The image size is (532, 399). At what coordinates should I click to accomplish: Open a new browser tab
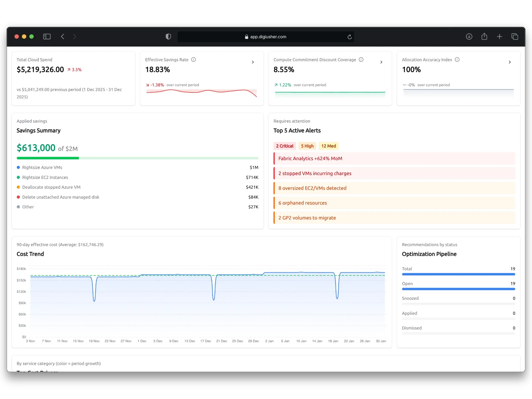tap(499, 37)
